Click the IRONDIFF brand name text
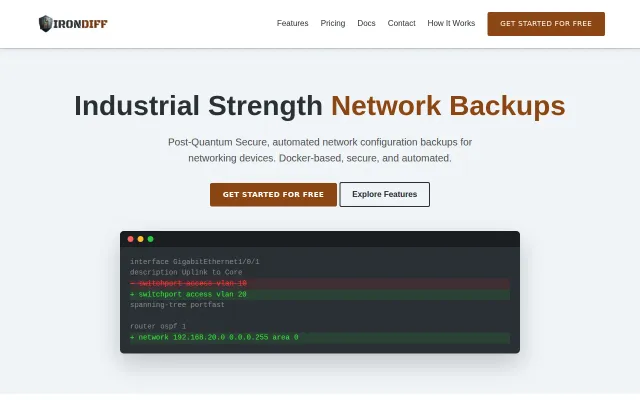This screenshot has height=400, width=640. (80, 24)
